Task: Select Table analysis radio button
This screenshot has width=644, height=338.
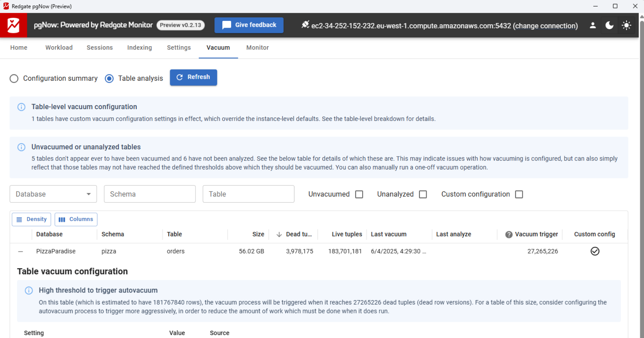Action: click(x=109, y=78)
